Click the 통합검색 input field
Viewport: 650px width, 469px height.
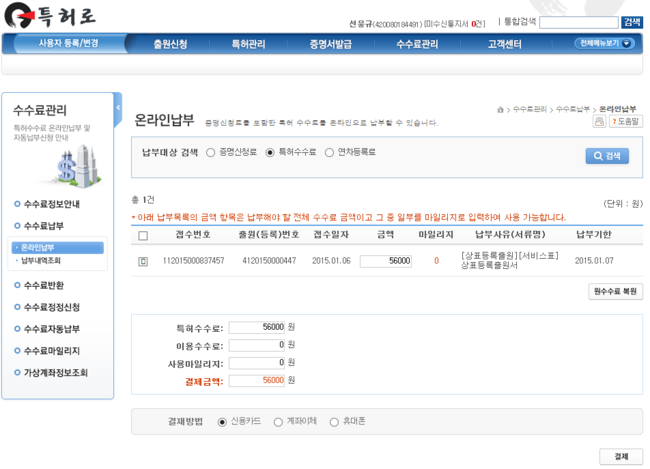(578, 22)
